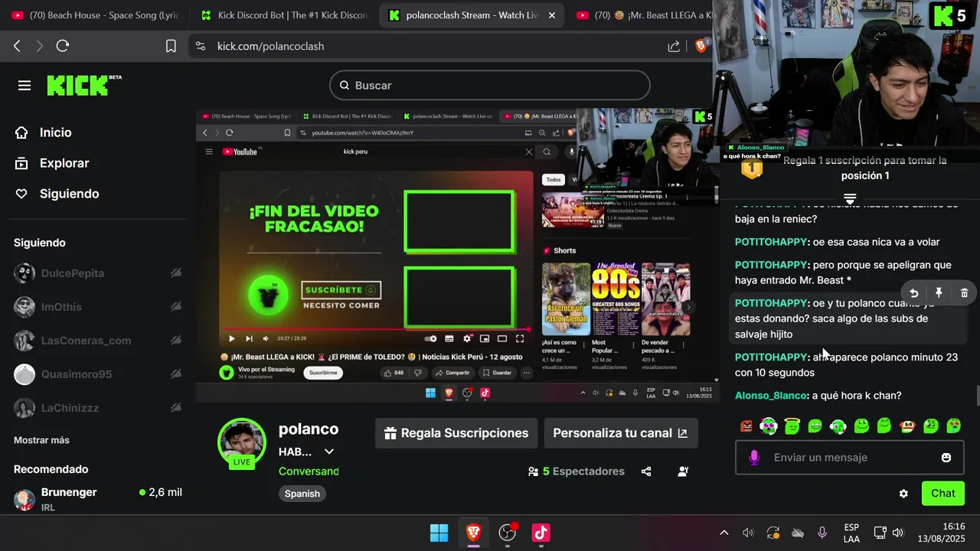Click the chat scrollbar thumb

pyautogui.click(x=977, y=397)
